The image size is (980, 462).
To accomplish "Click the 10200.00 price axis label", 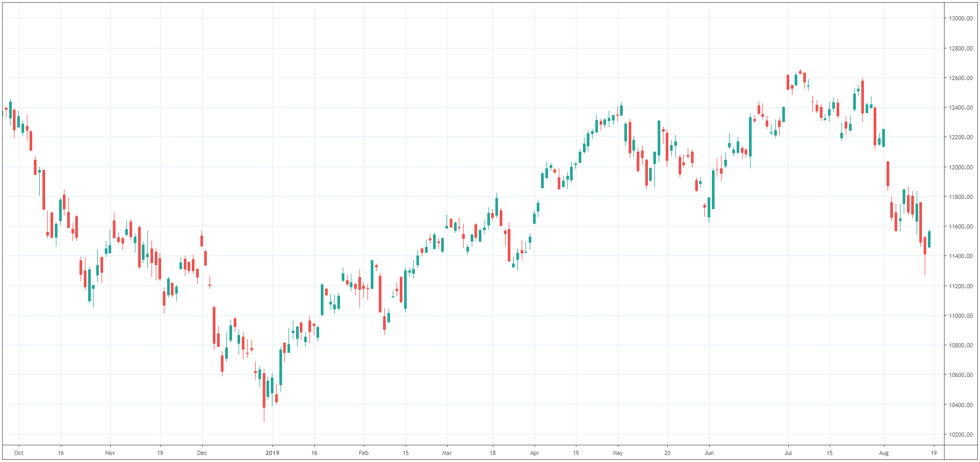I will pos(961,435).
